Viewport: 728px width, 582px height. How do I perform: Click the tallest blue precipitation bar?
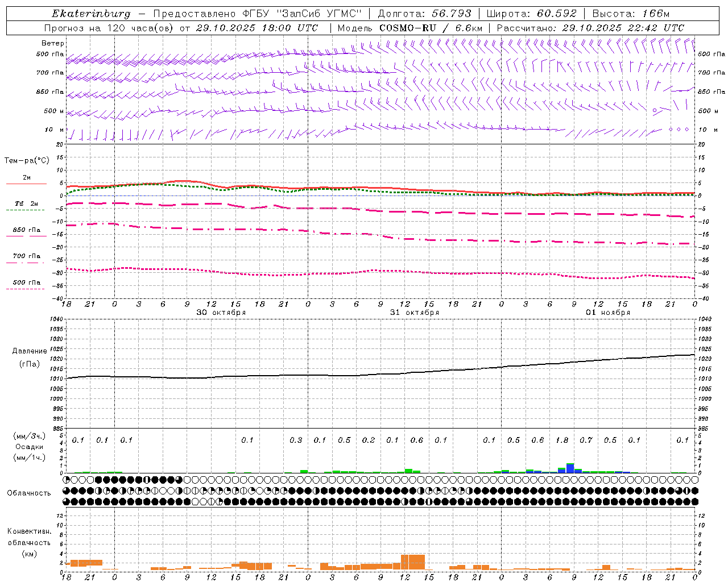[x=570, y=468]
